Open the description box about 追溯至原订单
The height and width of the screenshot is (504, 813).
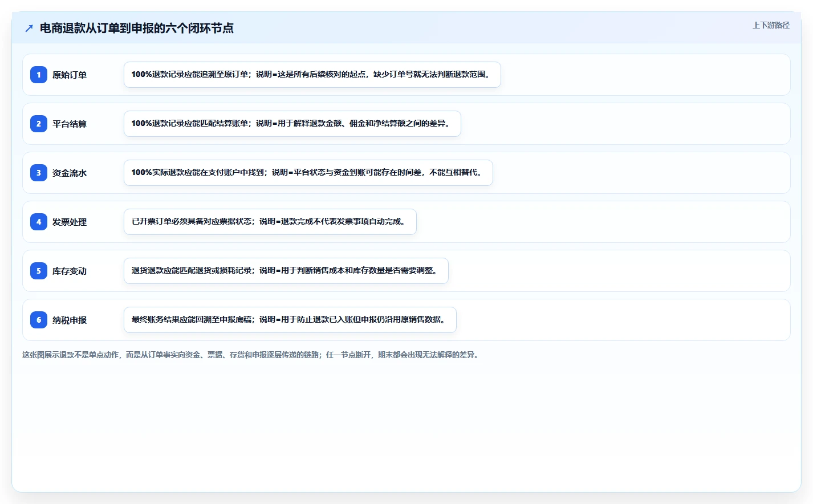(312, 75)
